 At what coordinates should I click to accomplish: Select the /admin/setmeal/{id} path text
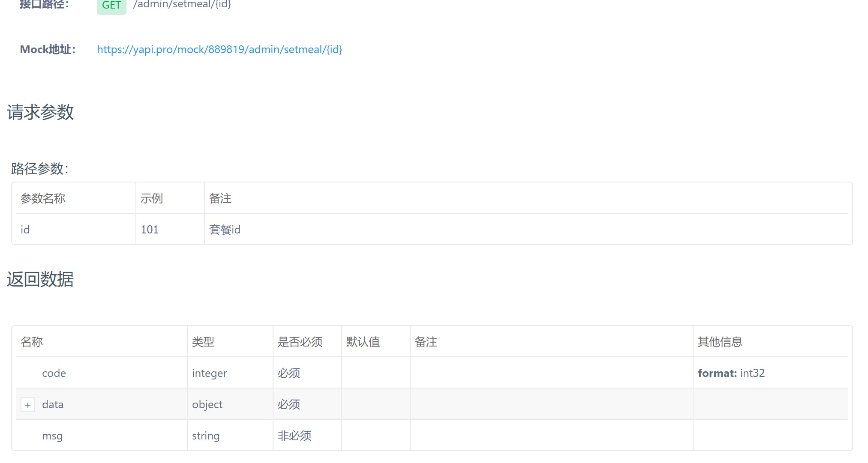pyautogui.click(x=182, y=5)
